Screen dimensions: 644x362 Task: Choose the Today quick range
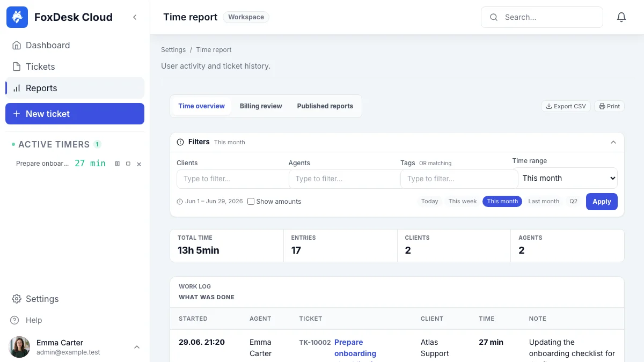(430, 201)
